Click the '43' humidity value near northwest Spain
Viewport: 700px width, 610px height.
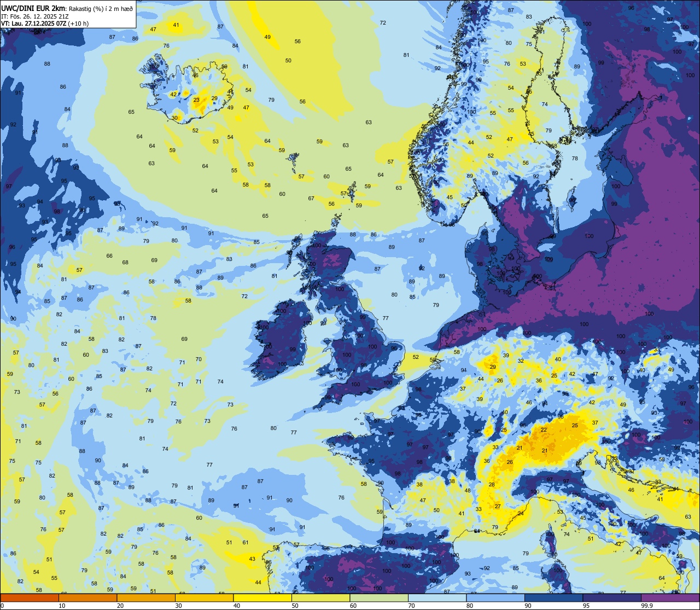pos(252,559)
